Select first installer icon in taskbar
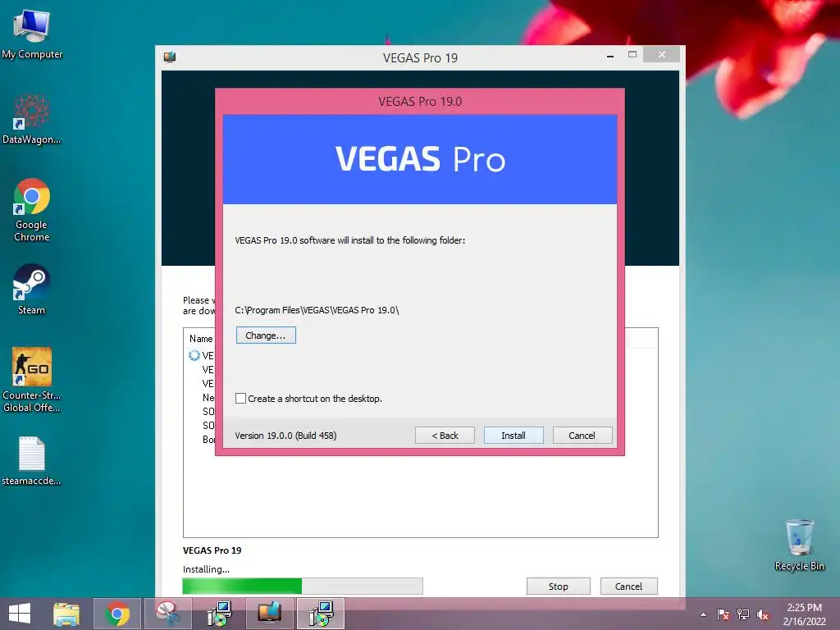 219,614
